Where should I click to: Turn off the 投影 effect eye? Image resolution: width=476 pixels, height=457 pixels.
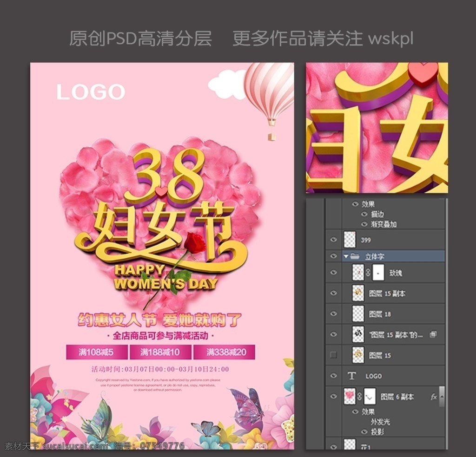point(364,431)
